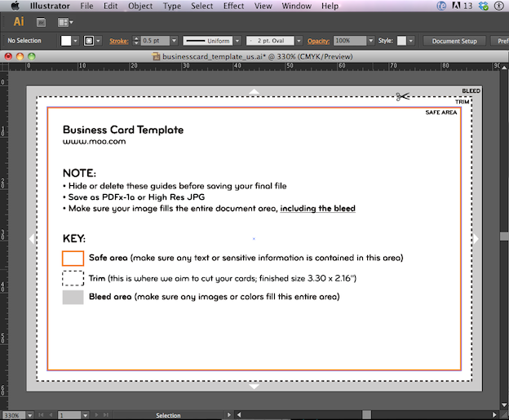Open the Arrange Documents icon dropdown
The image size is (509, 420).
pos(65,22)
